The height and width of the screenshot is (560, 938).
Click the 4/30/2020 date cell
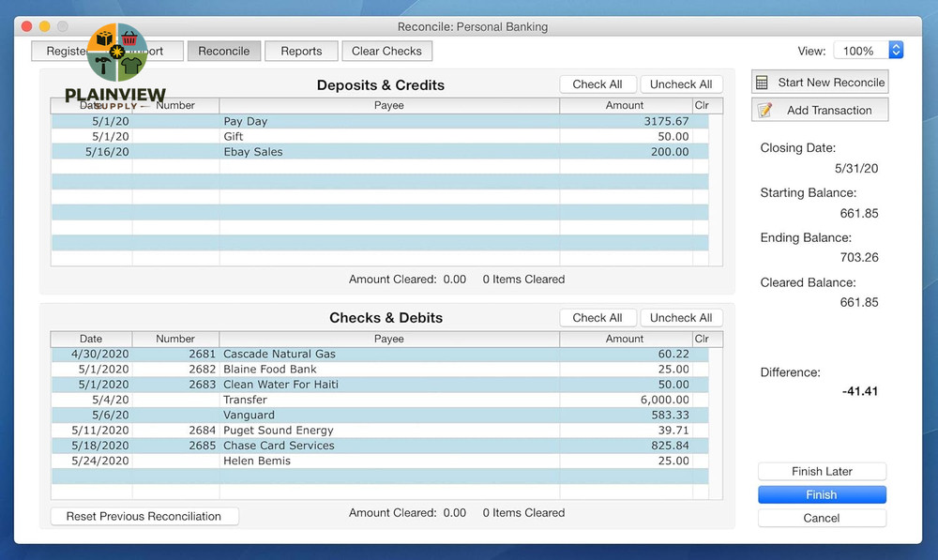point(100,355)
